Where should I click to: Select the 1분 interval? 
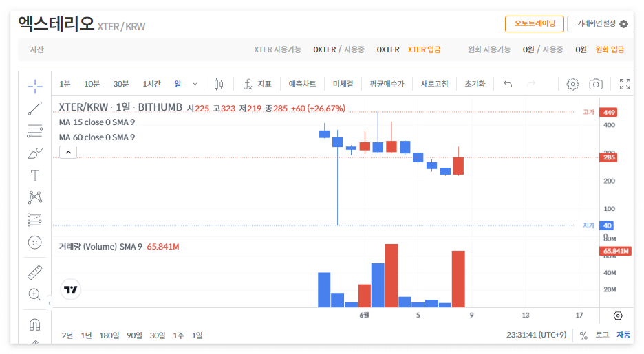click(x=65, y=84)
